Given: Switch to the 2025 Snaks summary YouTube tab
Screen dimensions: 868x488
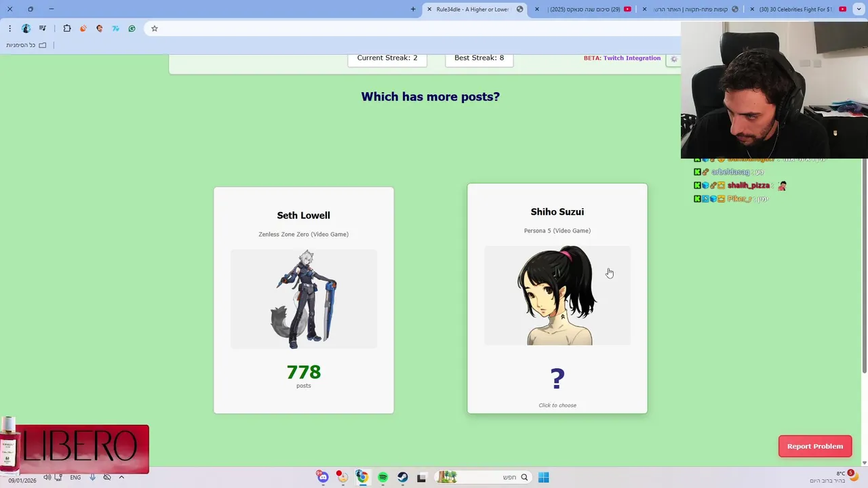Looking at the screenshot, I should point(585,9).
